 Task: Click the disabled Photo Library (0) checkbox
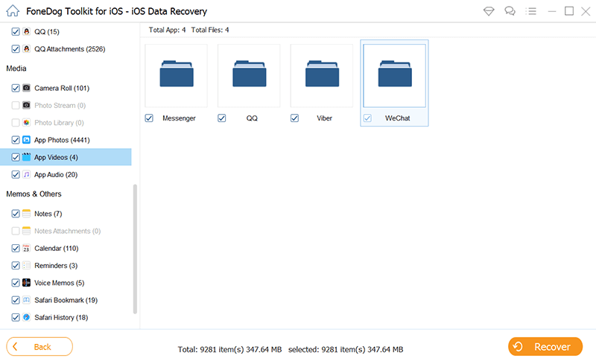[x=15, y=123]
